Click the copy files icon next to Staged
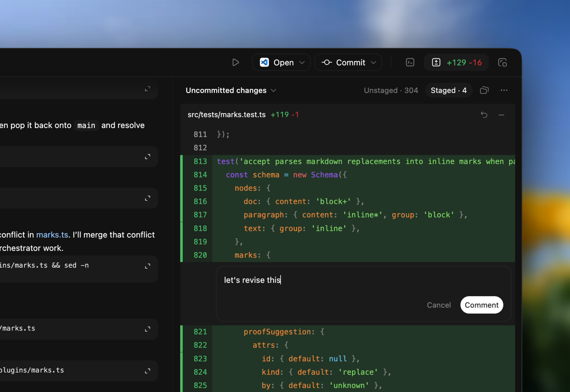 [484, 90]
